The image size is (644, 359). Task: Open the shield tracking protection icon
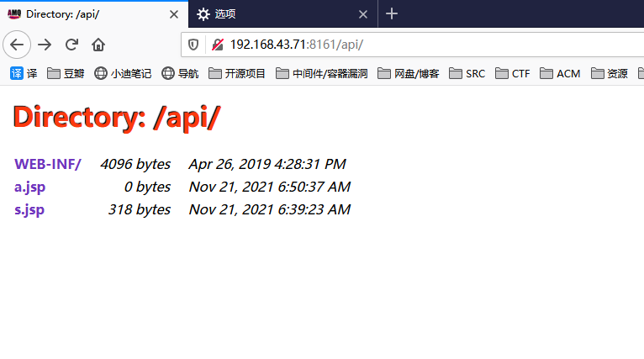[193, 45]
